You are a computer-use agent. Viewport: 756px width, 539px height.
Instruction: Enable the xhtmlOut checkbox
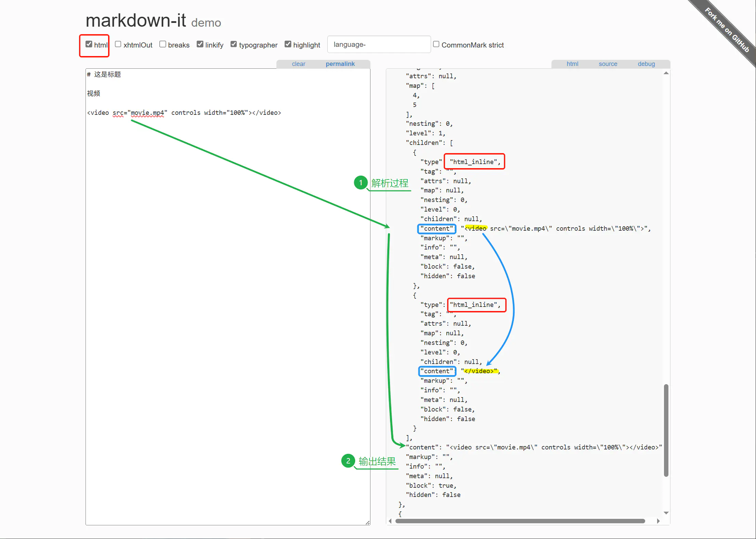[x=118, y=44]
